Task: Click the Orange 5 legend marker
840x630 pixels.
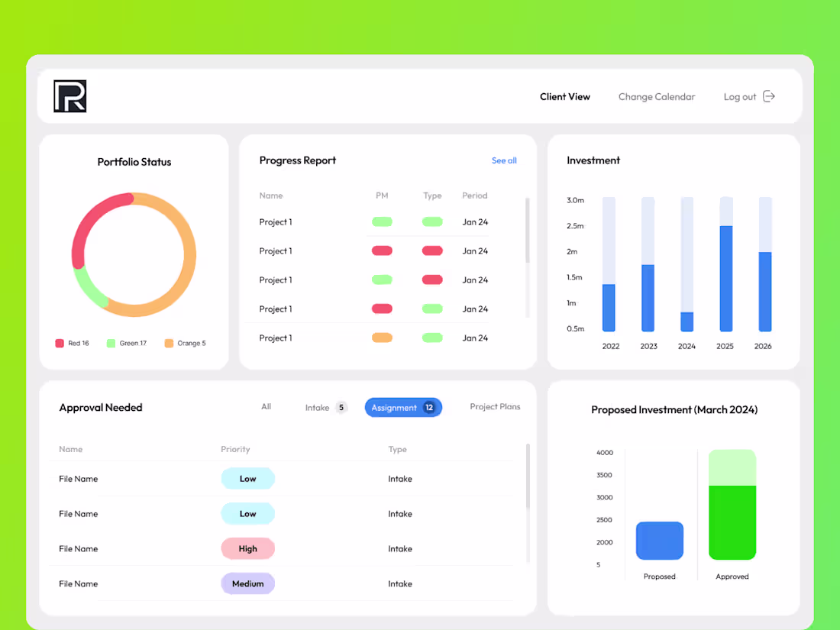Action: (168, 343)
